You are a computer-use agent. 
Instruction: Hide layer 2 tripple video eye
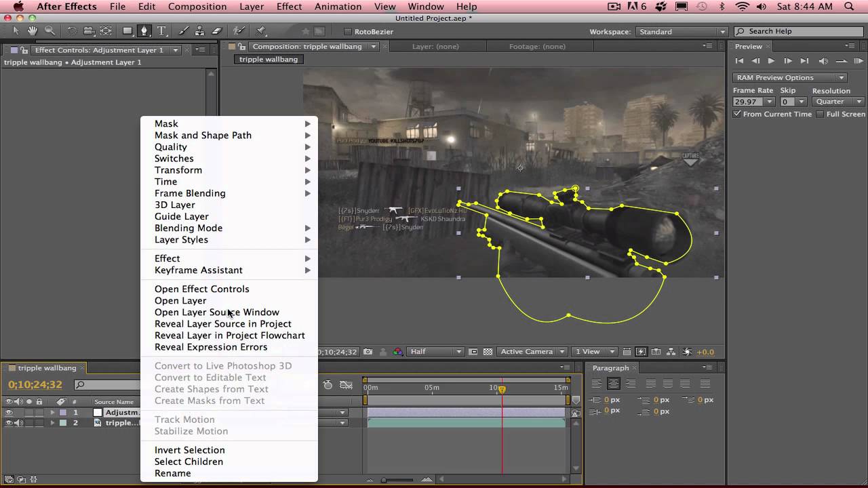coord(9,423)
